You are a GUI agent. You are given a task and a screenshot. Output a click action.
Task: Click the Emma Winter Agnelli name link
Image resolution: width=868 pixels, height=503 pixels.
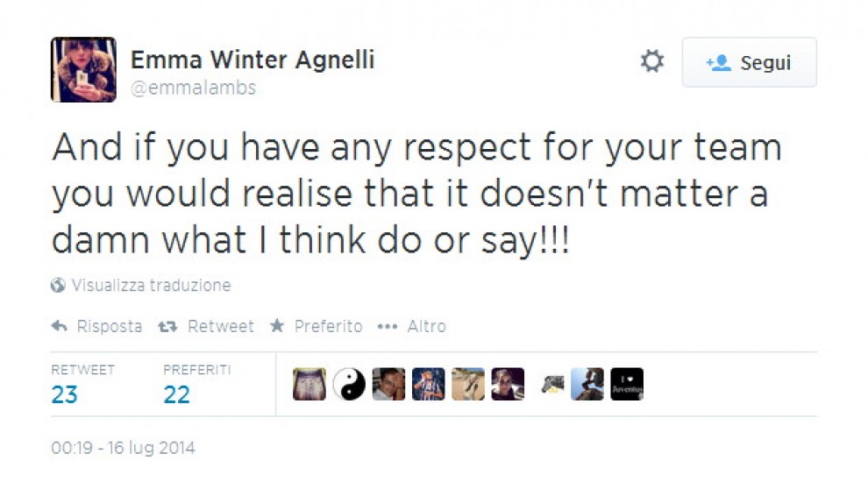coord(252,60)
